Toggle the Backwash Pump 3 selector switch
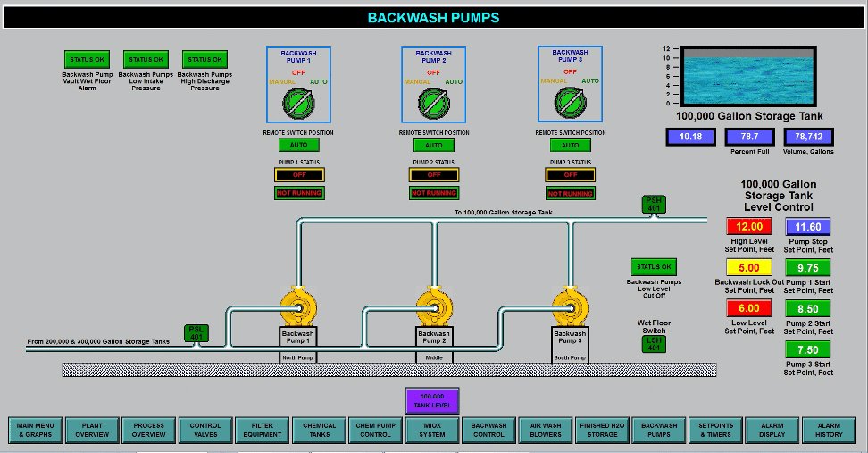This screenshot has height=453, width=868. click(x=568, y=103)
